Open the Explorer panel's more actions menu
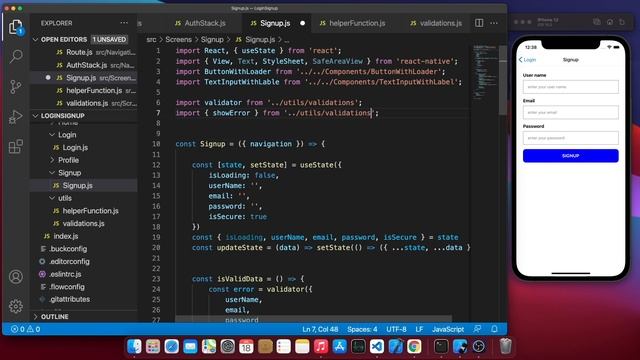The image size is (640, 360). [x=124, y=23]
